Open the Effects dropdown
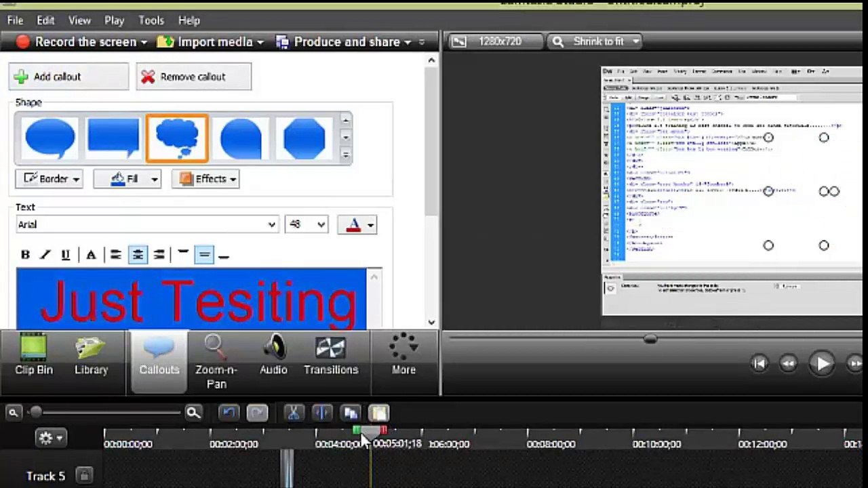 coord(206,179)
